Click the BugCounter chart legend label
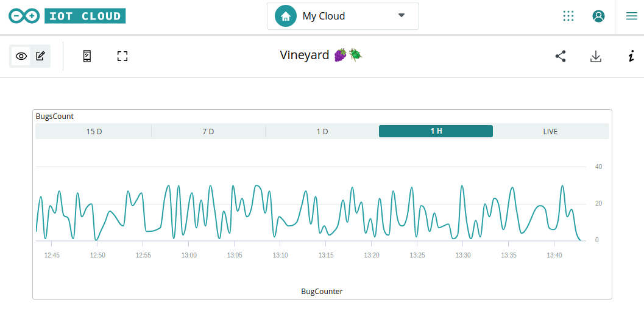644x313 pixels. click(322, 292)
